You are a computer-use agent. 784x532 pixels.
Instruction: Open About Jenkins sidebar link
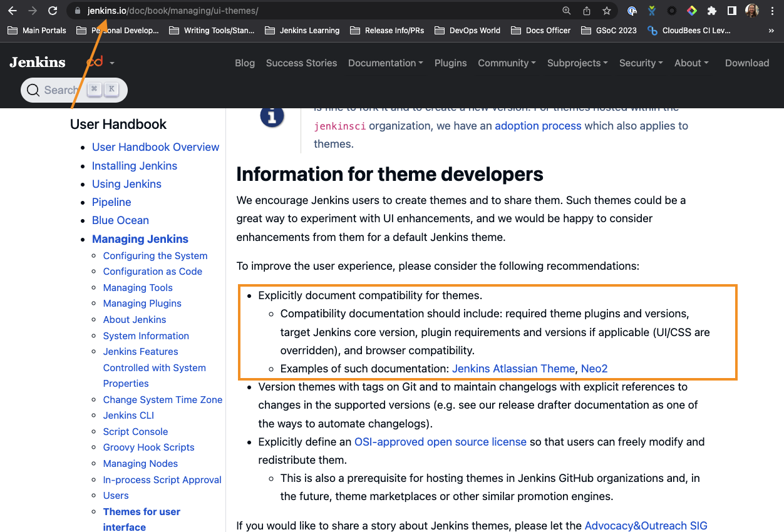(x=135, y=320)
